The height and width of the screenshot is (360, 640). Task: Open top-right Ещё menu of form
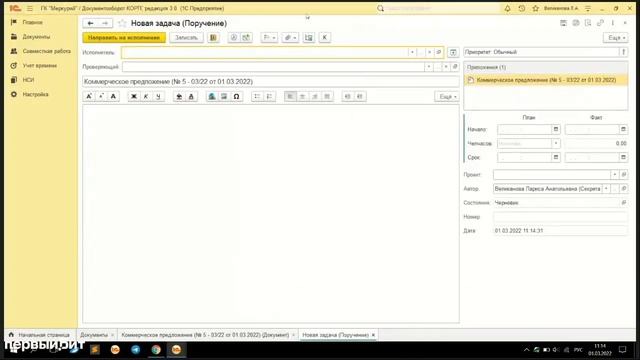616,38
